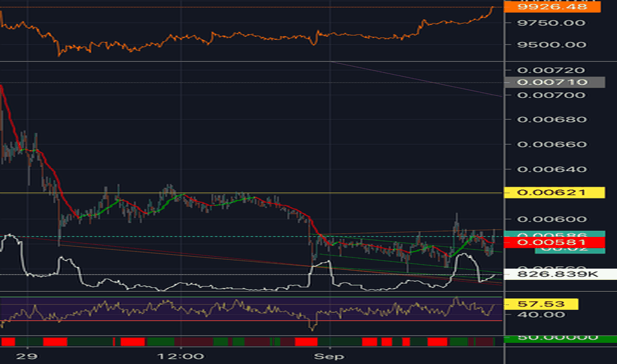Select the yellow horizontal line at 0.00621
Screen dimensions: 617x364
pos(252,193)
